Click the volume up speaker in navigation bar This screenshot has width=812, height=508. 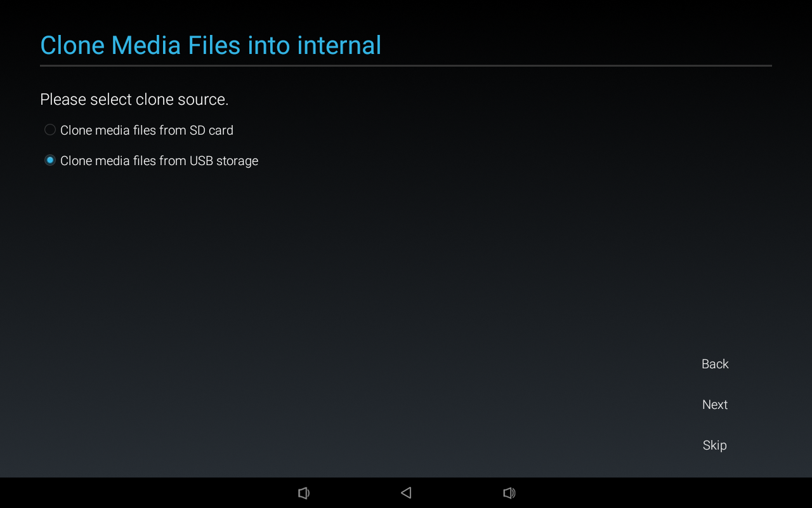[x=509, y=493]
